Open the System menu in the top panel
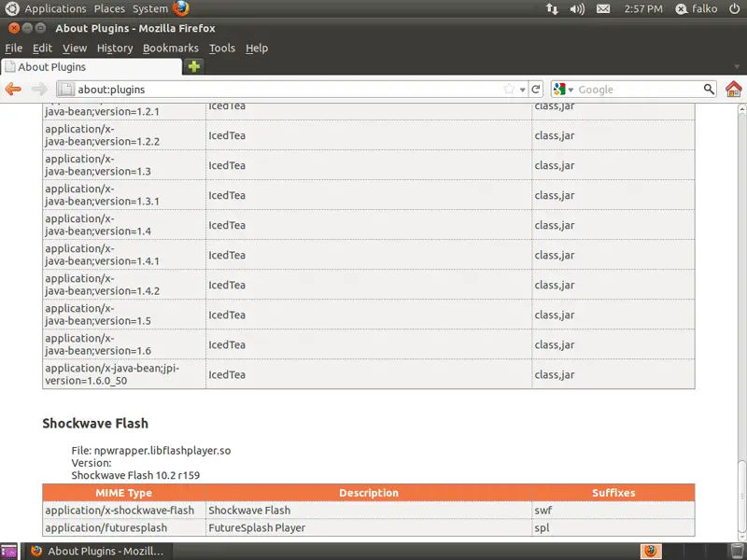This screenshot has height=560, width=747. (x=150, y=8)
